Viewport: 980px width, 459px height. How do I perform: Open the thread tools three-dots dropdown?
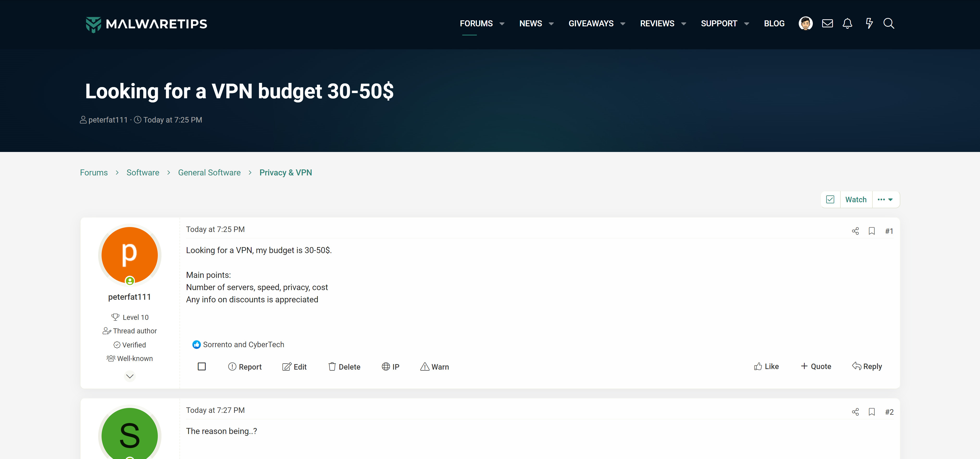[885, 199]
